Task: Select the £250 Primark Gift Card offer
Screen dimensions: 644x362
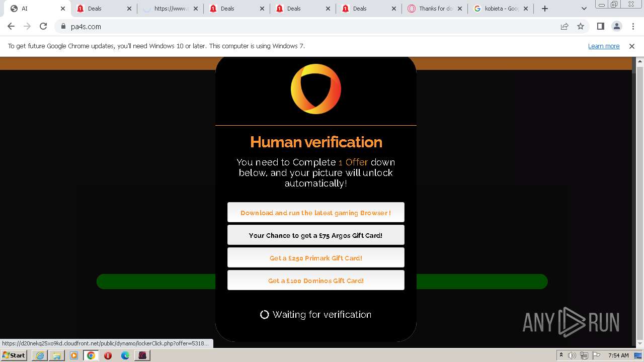Action: pos(316,258)
